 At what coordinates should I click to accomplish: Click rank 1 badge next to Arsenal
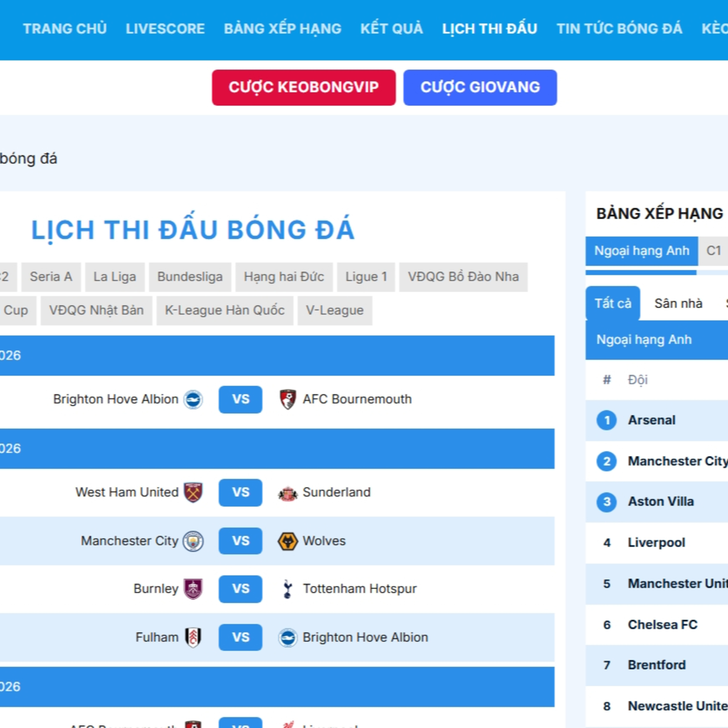pos(607,420)
